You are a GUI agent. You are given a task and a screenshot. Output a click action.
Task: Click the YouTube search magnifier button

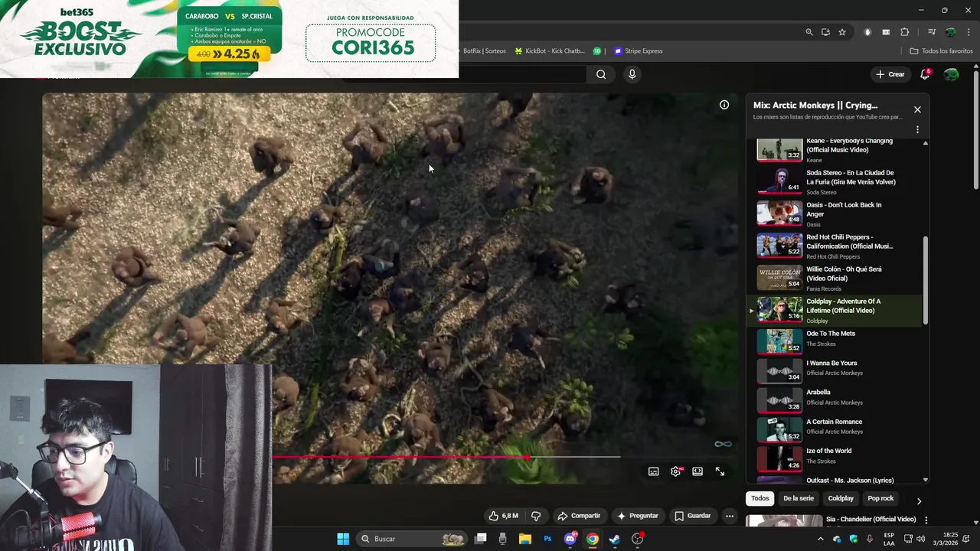pyautogui.click(x=601, y=74)
